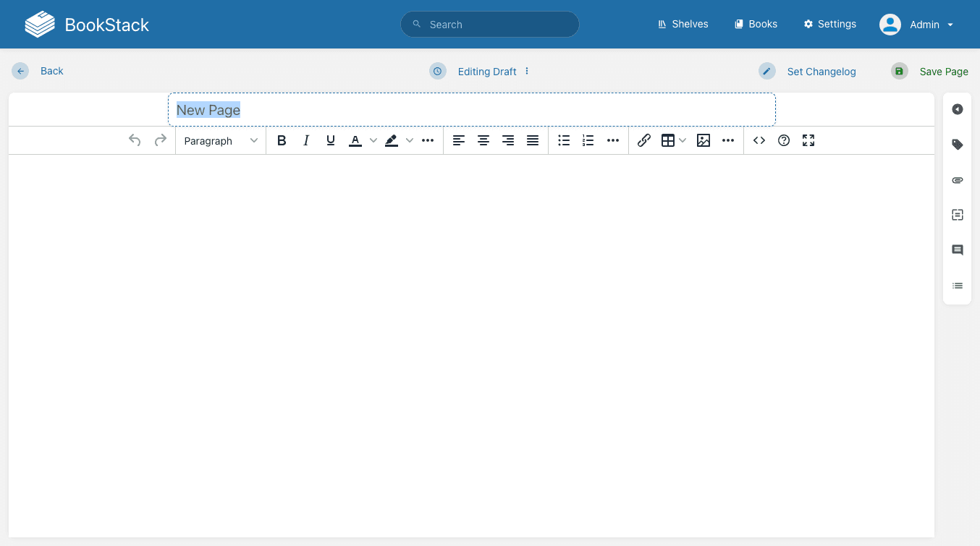980x546 pixels.
Task: Insert a link with chain icon
Action: click(x=644, y=140)
